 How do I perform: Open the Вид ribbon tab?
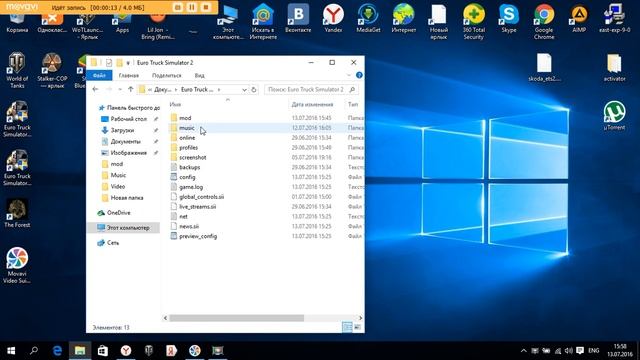199,76
